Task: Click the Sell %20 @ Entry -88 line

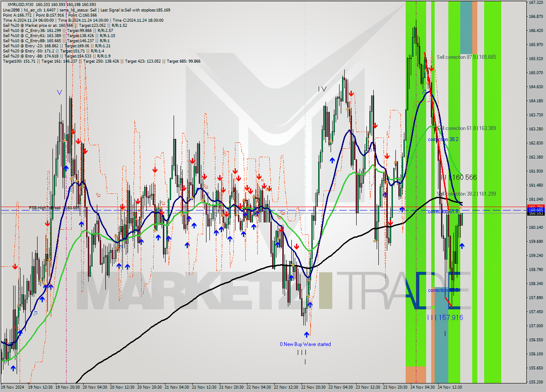Action: pyautogui.click(x=57, y=56)
